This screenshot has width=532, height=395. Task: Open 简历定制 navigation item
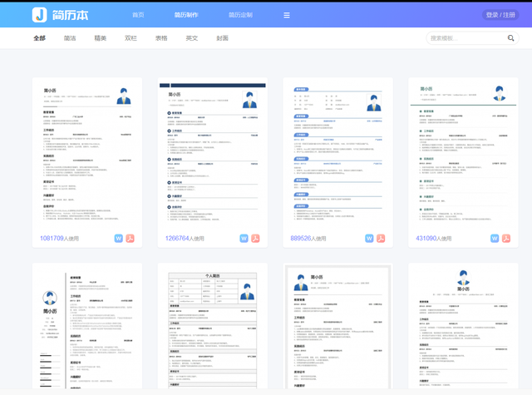[240, 15]
